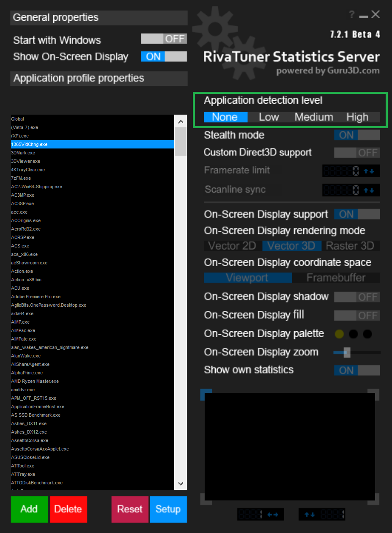The width and height of the screenshot is (392, 533).
Task: Select aida64.exe profile
Action: (92, 313)
